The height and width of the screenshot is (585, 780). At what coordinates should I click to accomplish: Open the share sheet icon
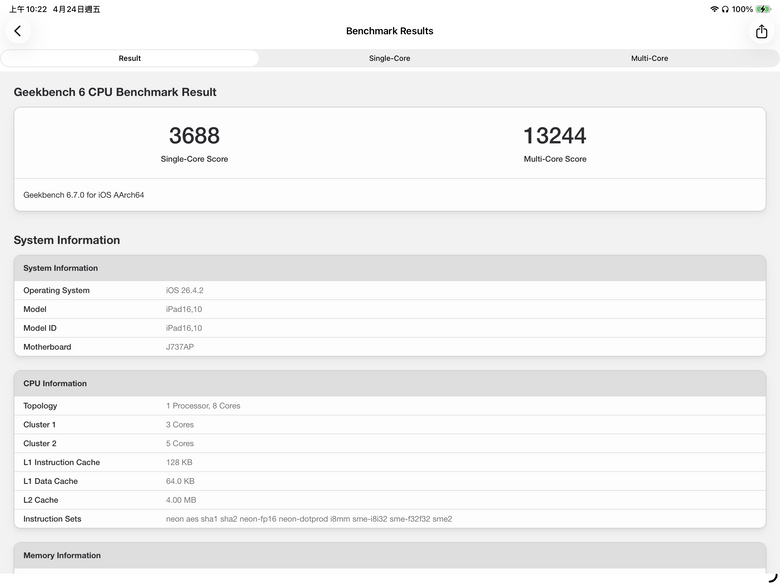click(761, 31)
